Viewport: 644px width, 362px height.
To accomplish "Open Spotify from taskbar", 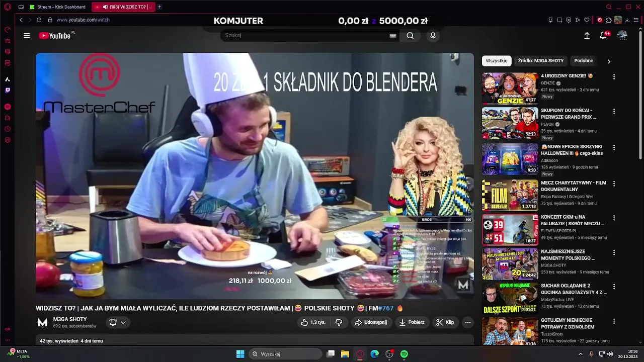I will [x=404, y=354].
